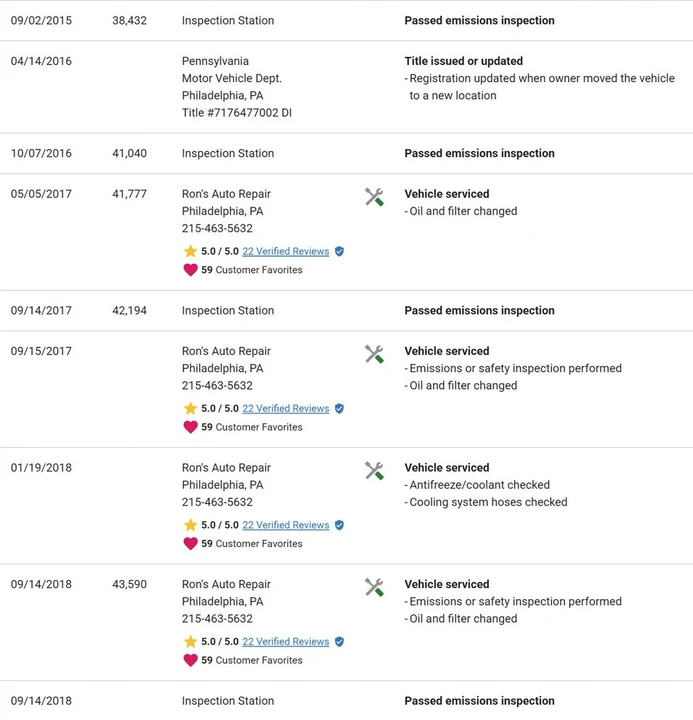Viewport: 693px width, 720px height.
Task: Click the pink heart in the 09/14/2018 entry
Action: [190, 660]
